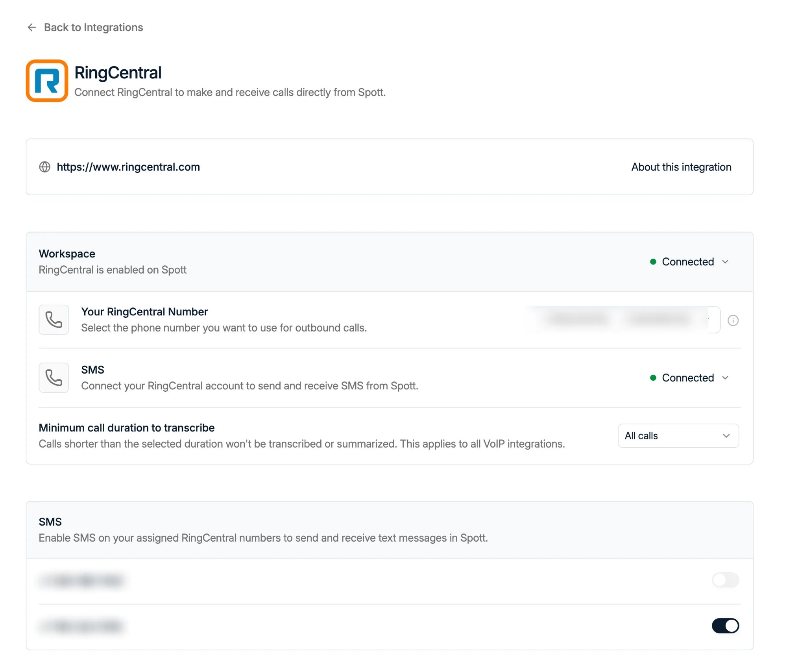
Task: Expand the SMS Connected status dropdown
Action: coord(690,378)
